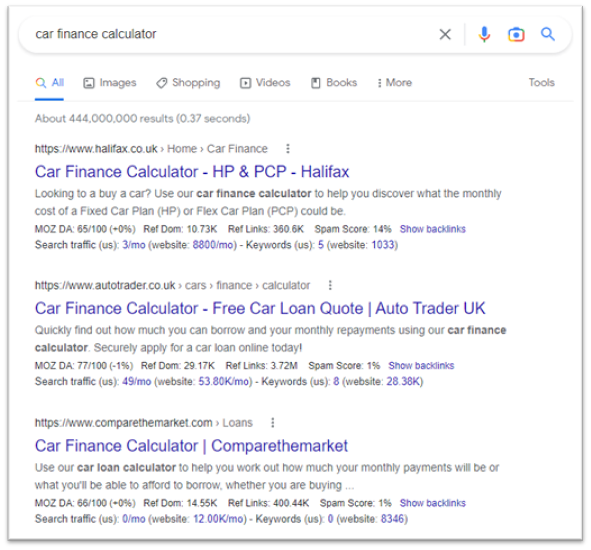The width and height of the screenshot is (591, 550).
Task: Open search by image camera icon
Action: [516, 34]
